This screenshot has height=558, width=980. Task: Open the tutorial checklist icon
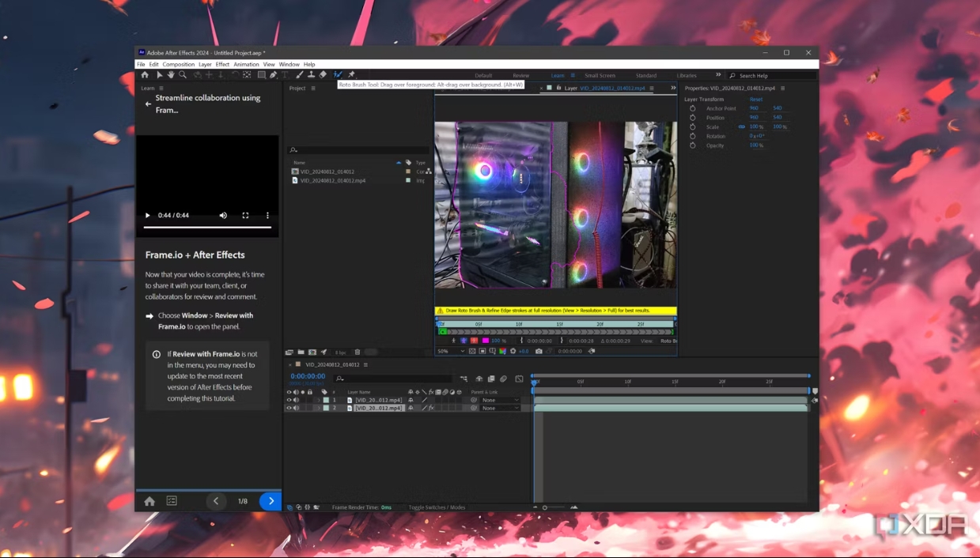[172, 501]
